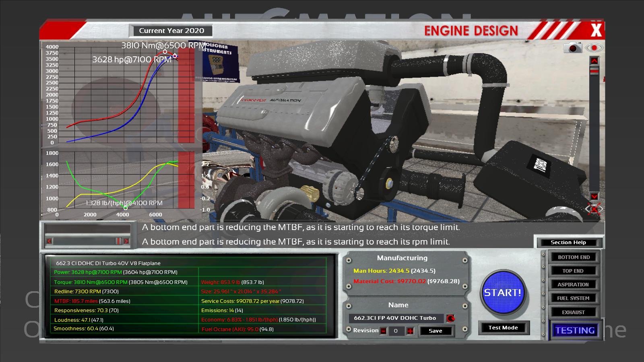The image size is (644, 362).
Task: Click the torque peak marker on the graph
Action: coord(165,51)
